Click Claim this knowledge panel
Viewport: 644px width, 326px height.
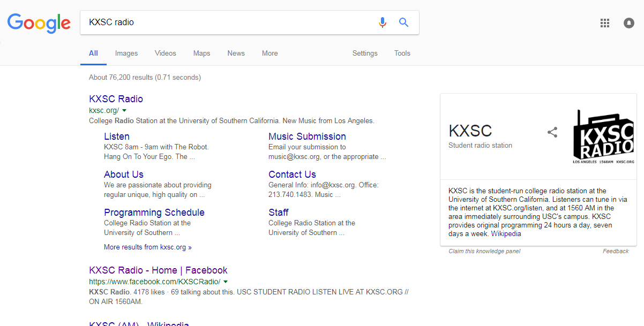coord(484,252)
